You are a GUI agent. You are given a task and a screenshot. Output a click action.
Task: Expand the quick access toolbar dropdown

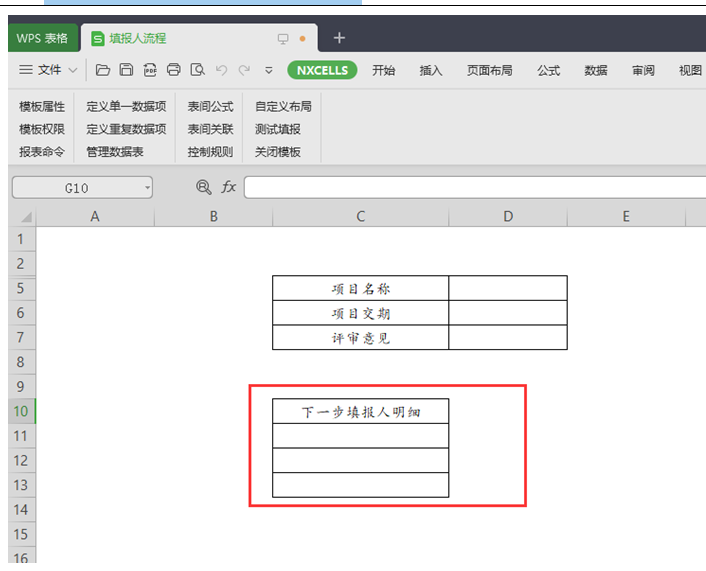(x=268, y=70)
